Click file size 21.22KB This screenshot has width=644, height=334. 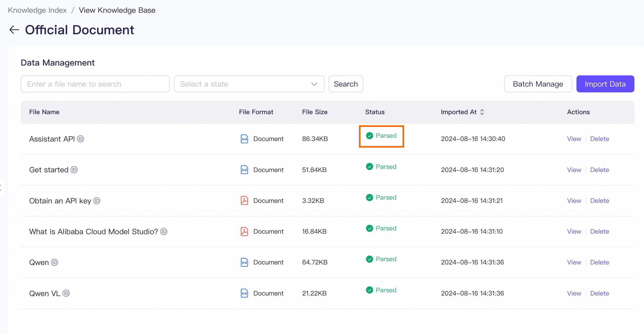314,293
